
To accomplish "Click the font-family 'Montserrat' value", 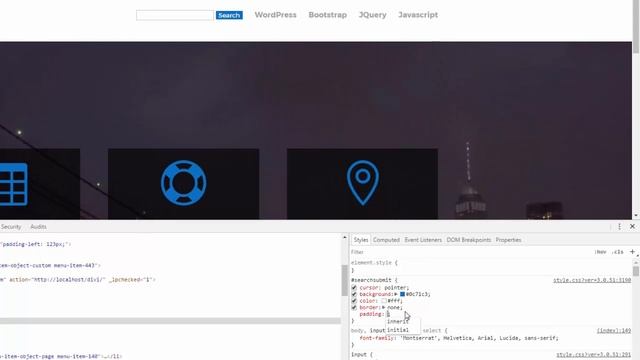I will tap(419, 338).
